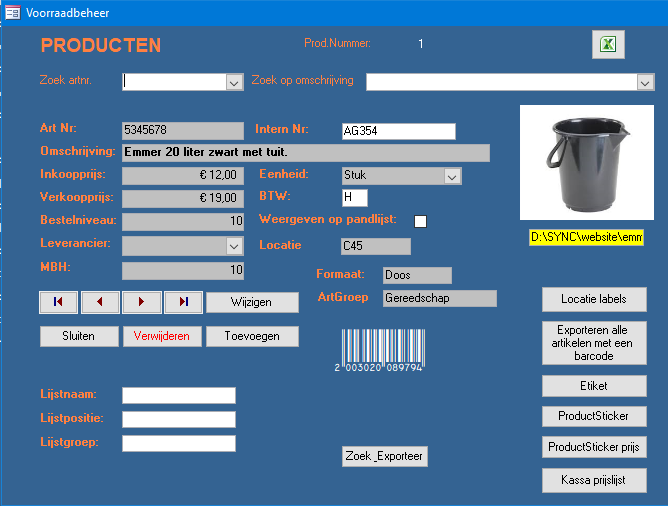
Task: Click the Toevoegen button
Action: pyautogui.click(x=252, y=336)
